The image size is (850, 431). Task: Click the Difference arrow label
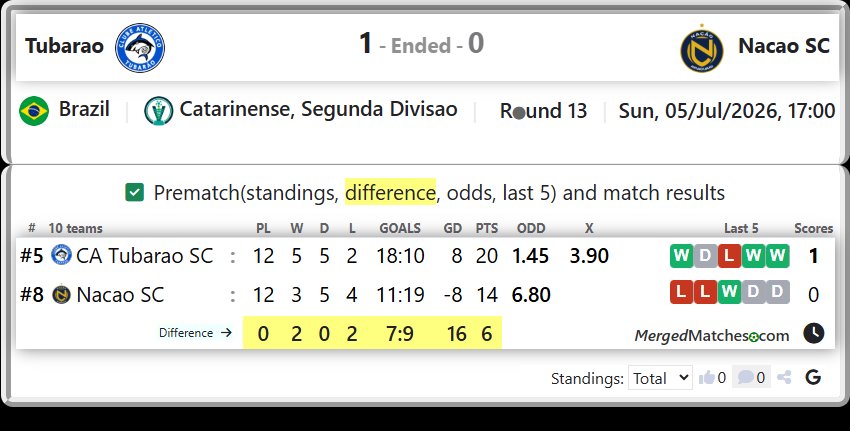(195, 333)
